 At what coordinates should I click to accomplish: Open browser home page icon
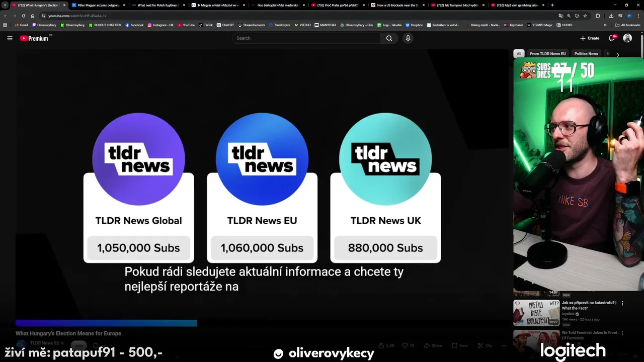(x=33, y=16)
